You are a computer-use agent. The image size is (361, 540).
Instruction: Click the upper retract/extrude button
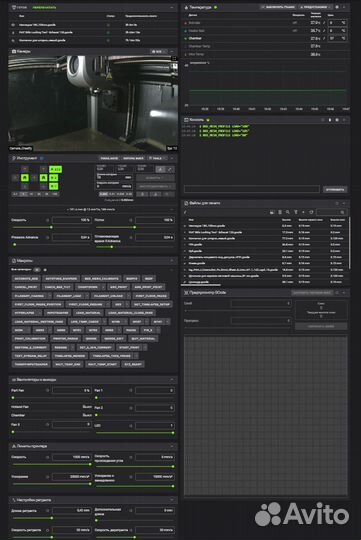tap(155, 178)
